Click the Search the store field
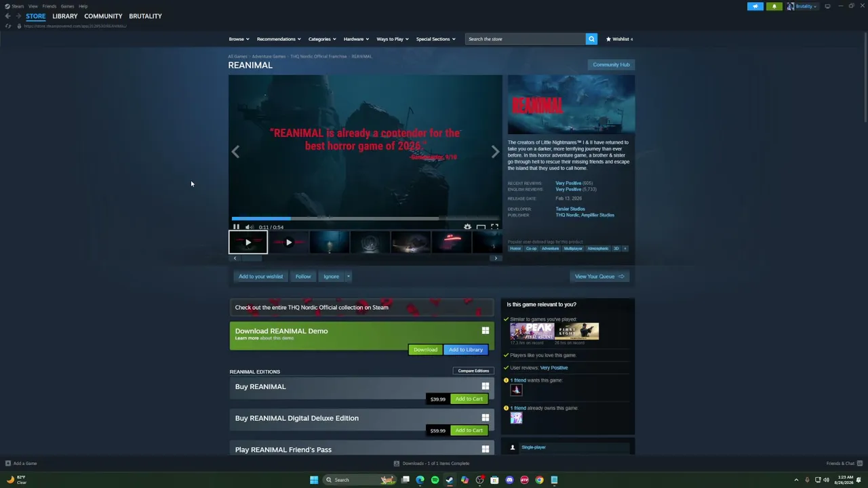868x488 pixels. pos(526,39)
